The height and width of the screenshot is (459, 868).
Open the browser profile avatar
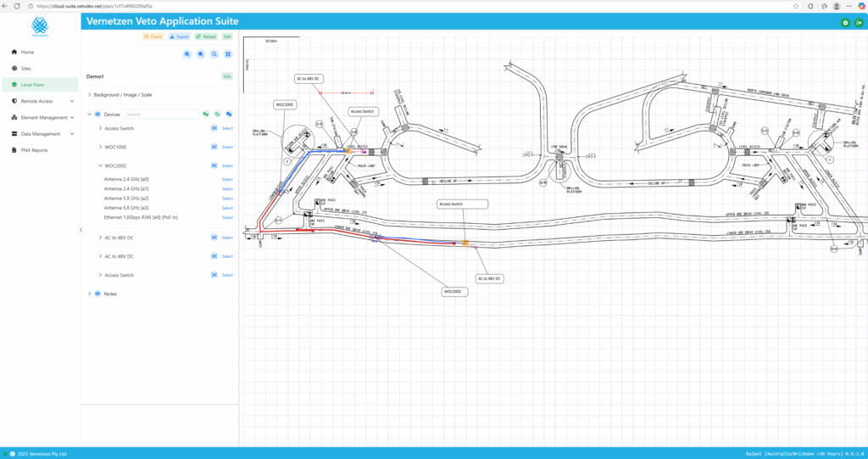[x=837, y=6]
